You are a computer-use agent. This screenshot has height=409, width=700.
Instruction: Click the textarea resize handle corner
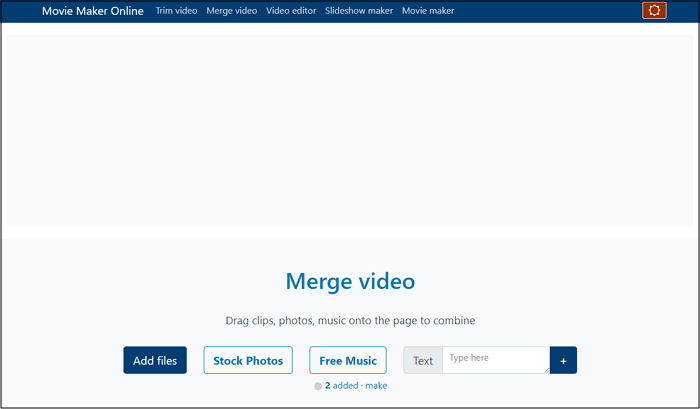click(545, 369)
